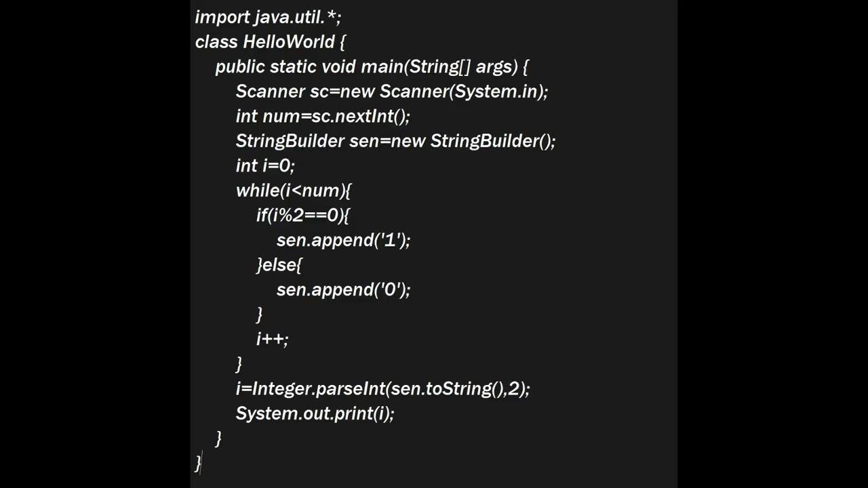Click the i++ increment line
The image size is (868, 488).
[x=272, y=339]
